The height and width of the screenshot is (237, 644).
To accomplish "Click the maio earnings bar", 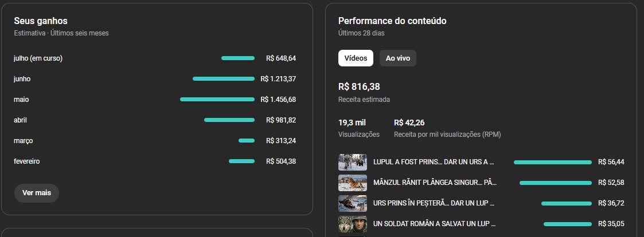I will point(217,99).
